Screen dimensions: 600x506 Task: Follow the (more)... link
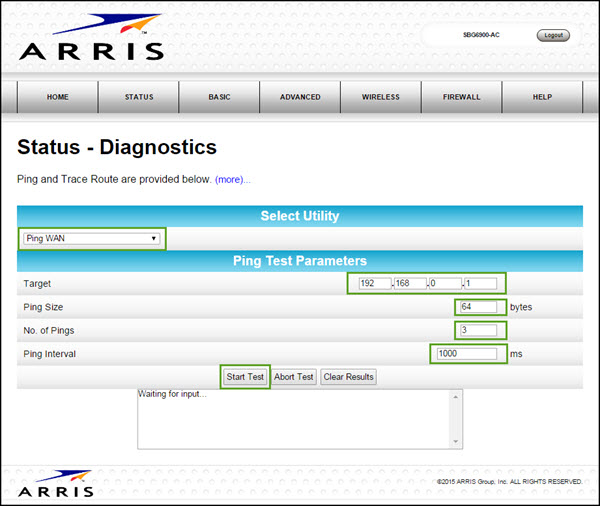pyautogui.click(x=232, y=179)
